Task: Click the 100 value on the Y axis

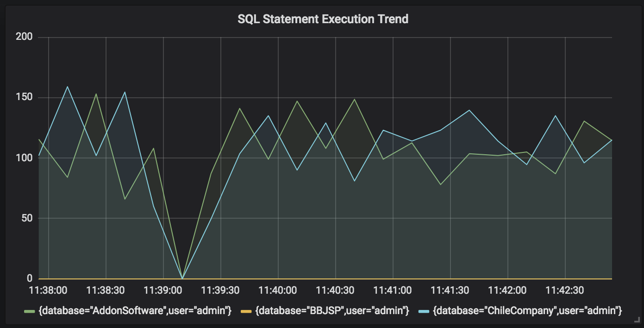Action: tap(24, 158)
